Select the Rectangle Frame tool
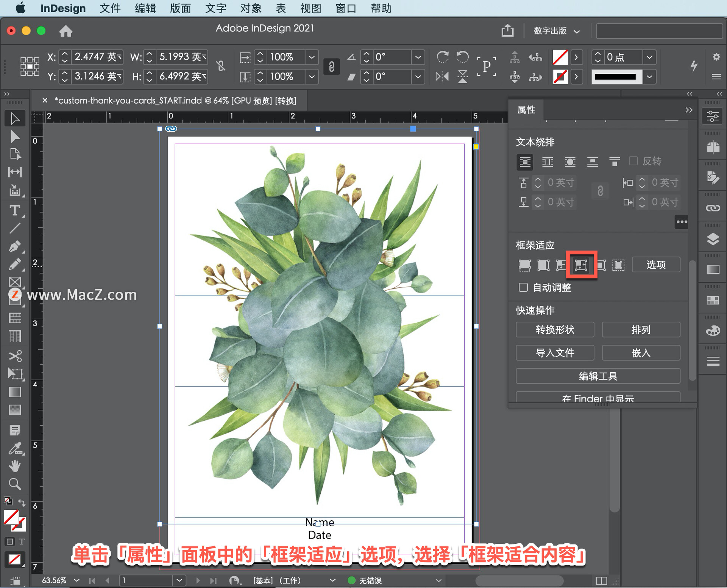 pos(15,282)
